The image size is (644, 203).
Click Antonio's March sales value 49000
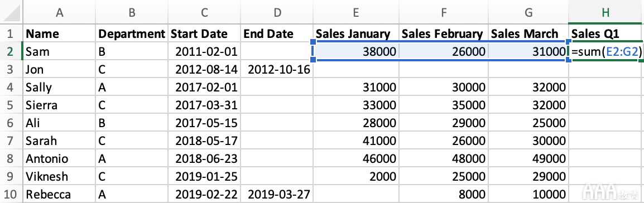coord(528,158)
